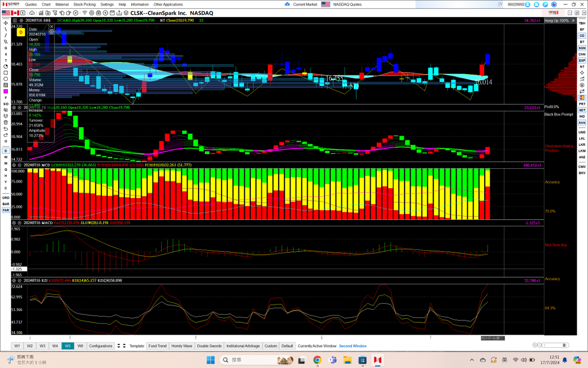This screenshot has width=588, height=368.
Task: Select the crosshair move tool
Action: pos(6,23)
